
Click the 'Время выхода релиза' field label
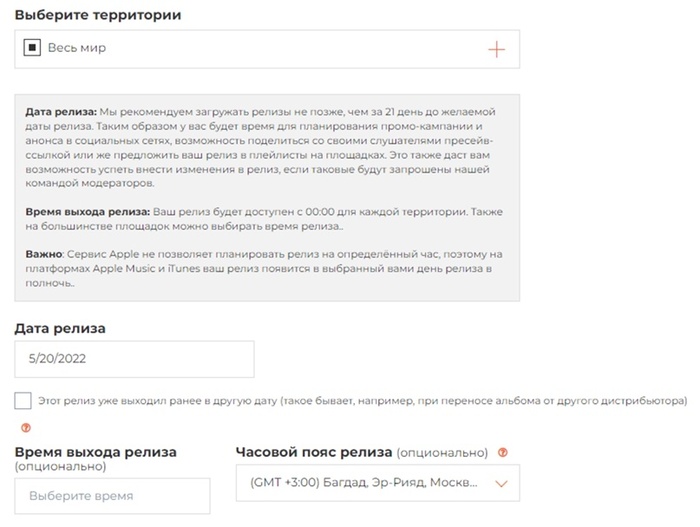pos(96,452)
